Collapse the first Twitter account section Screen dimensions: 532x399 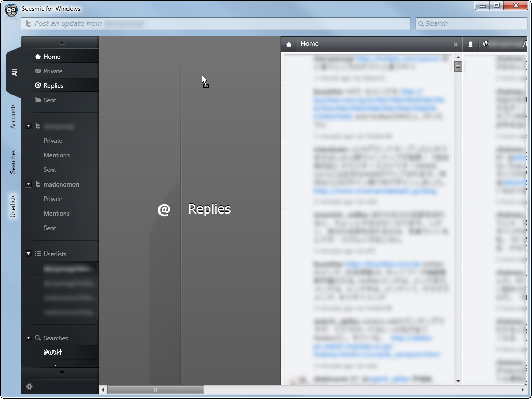coord(28,126)
